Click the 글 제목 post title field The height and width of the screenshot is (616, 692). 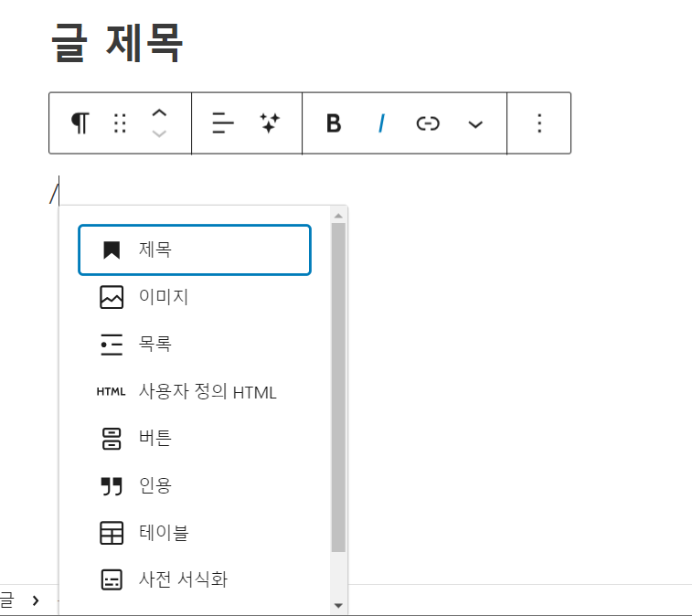pyautogui.click(x=117, y=43)
